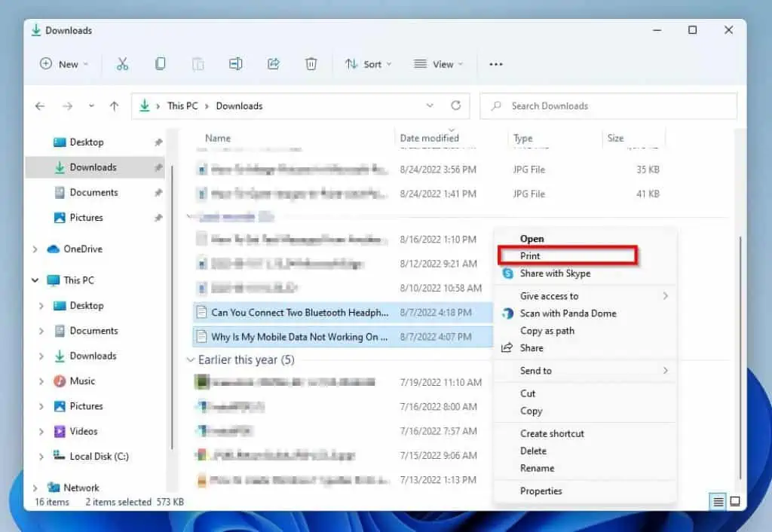The width and height of the screenshot is (772, 532).
Task: Collapse the This PC tree node
Action: click(x=35, y=280)
